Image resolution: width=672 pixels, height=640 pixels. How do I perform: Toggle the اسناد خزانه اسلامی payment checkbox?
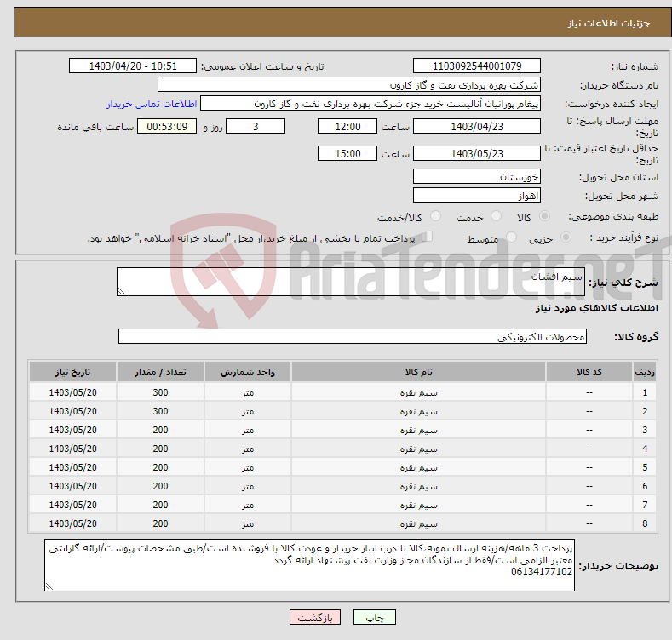click(427, 237)
